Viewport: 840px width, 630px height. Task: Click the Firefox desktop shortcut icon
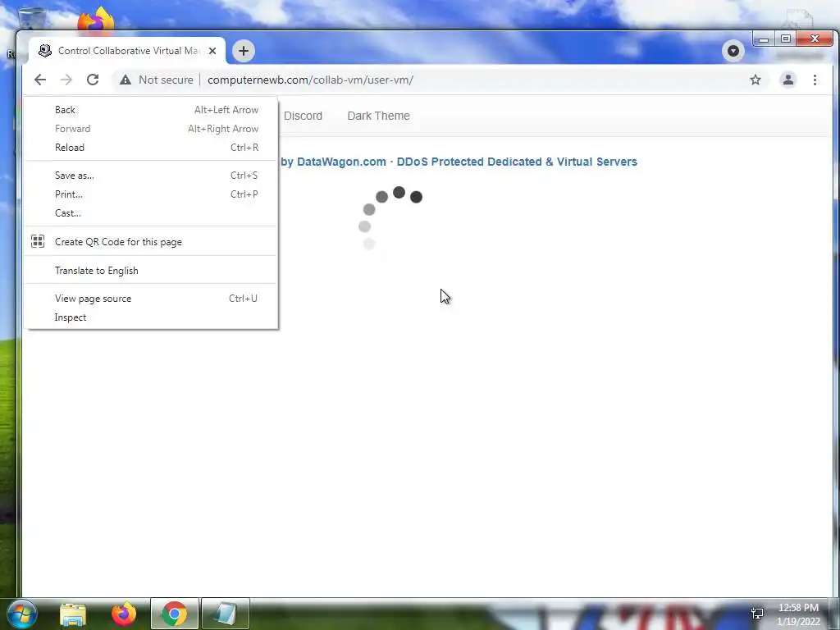pyautogui.click(x=96, y=20)
